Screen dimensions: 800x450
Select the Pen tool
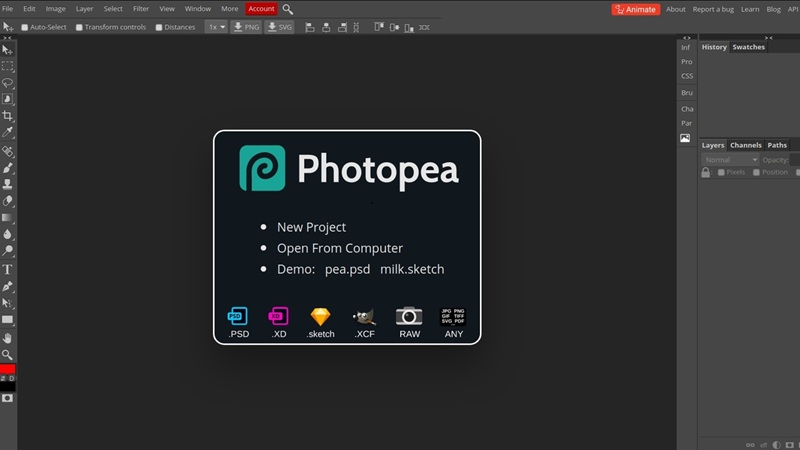[x=7, y=286]
